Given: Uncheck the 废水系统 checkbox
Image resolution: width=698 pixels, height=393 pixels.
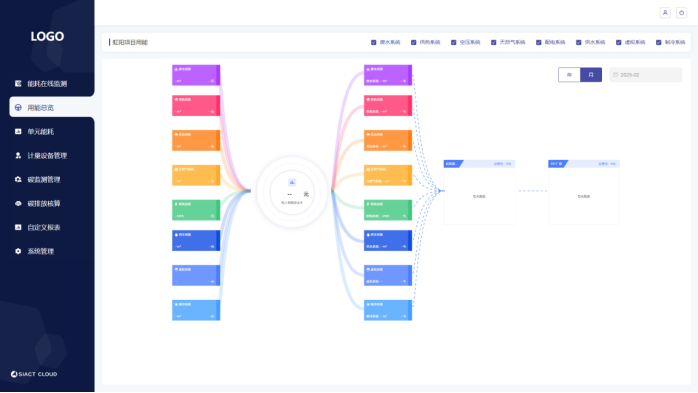Looking at the screenshot, I should tap(373, 42).
